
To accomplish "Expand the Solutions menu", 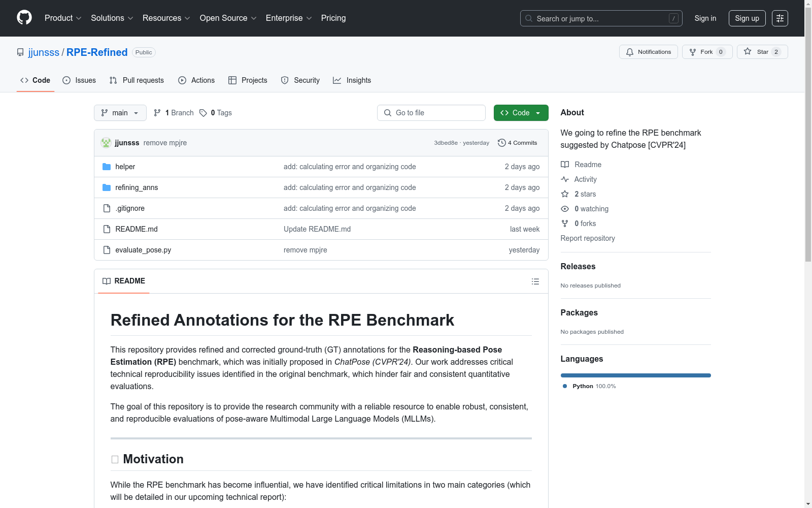I will point(112,18).
